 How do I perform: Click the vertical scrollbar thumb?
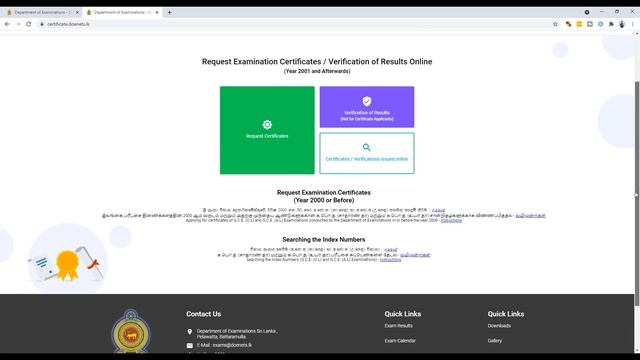[637, 193]
